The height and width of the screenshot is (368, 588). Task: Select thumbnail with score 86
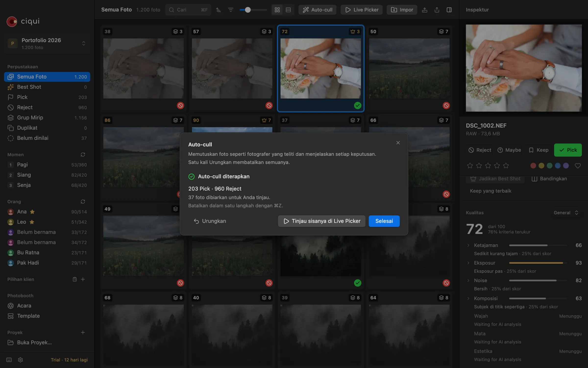(x=143, y=157)
